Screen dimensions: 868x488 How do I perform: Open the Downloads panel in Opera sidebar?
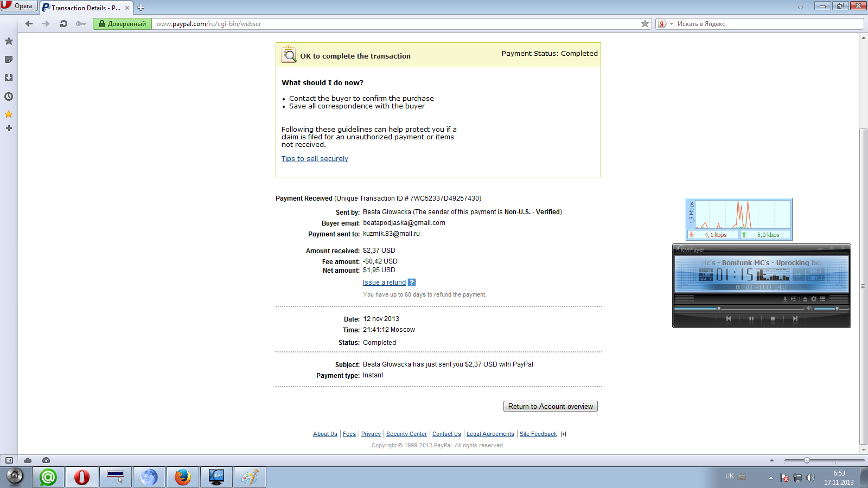[x=9, y=78]
